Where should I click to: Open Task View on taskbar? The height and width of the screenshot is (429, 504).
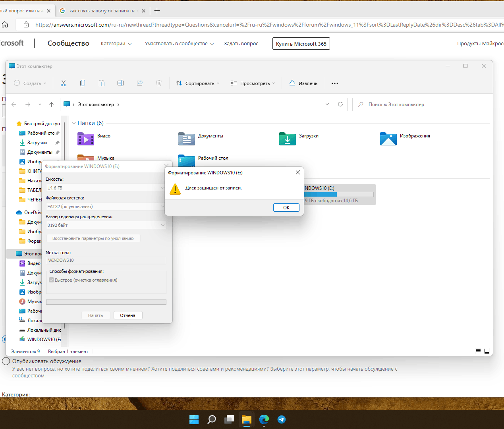(x=229, y=419)
